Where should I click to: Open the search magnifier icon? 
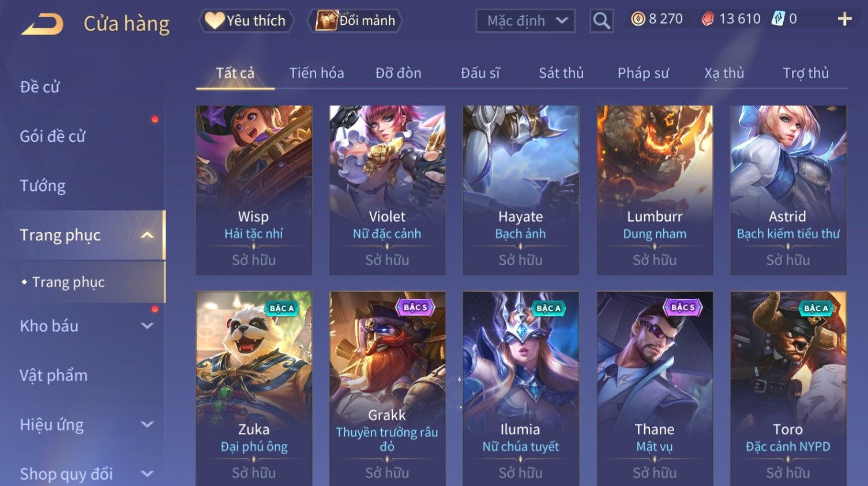pyautogui.click(x=602, y=21)
